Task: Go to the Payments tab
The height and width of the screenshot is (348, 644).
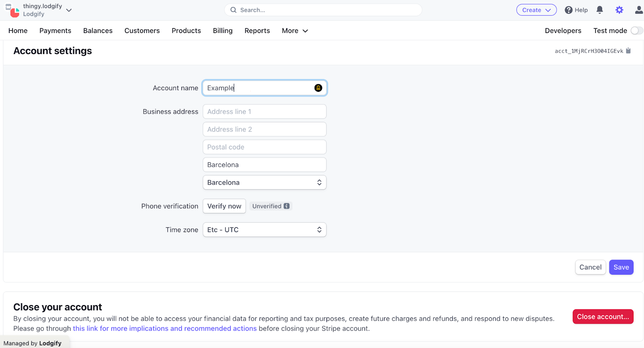Action: coord(55,31)
